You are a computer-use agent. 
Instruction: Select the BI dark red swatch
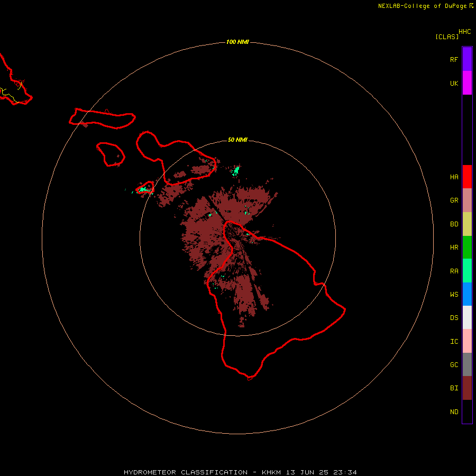[467, 388]
